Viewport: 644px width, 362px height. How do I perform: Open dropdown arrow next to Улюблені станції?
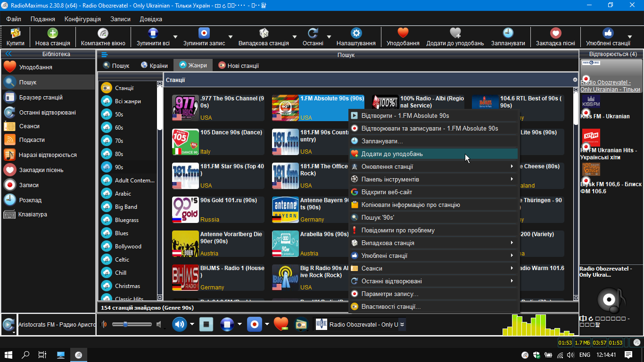coord(629,37)
